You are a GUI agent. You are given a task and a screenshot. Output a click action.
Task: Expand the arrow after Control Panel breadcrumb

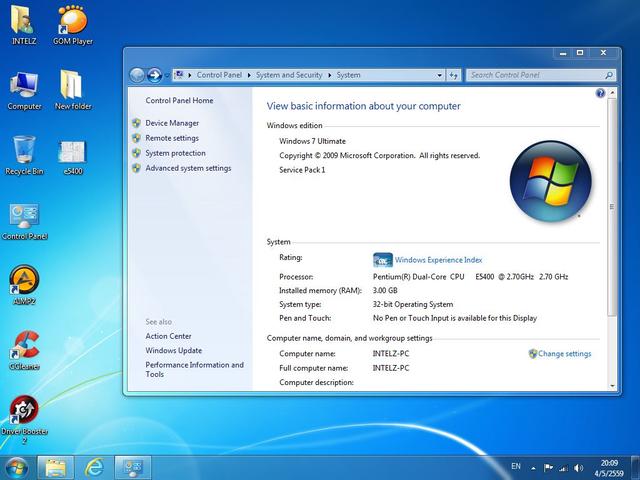click(249, 75)
